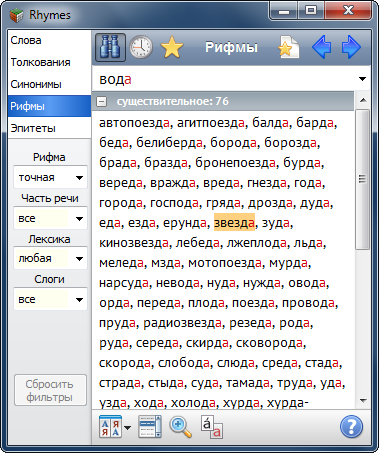
Task: Open the Рифма type dropdown точная
Action: pos(50,177)
